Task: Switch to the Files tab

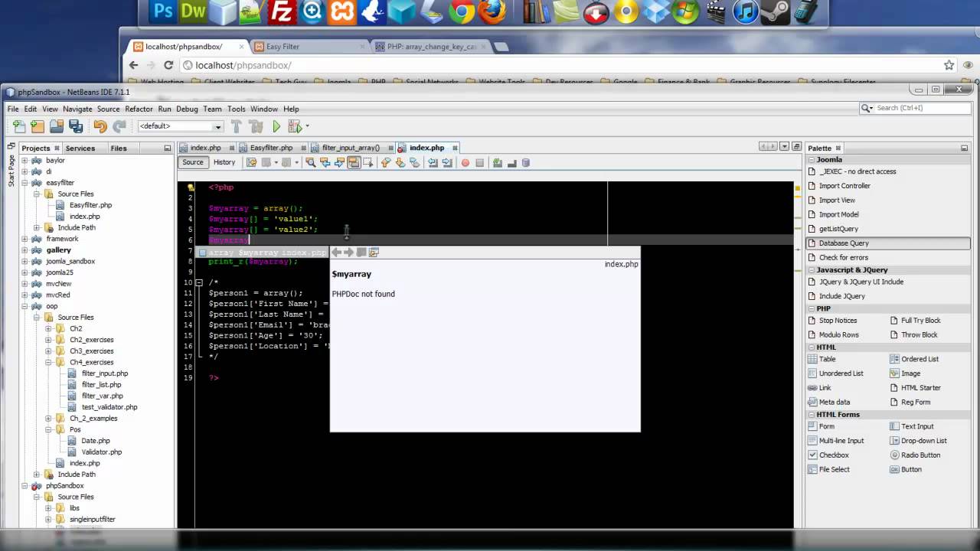Action: pyautogui.click(x=119, y=148)
